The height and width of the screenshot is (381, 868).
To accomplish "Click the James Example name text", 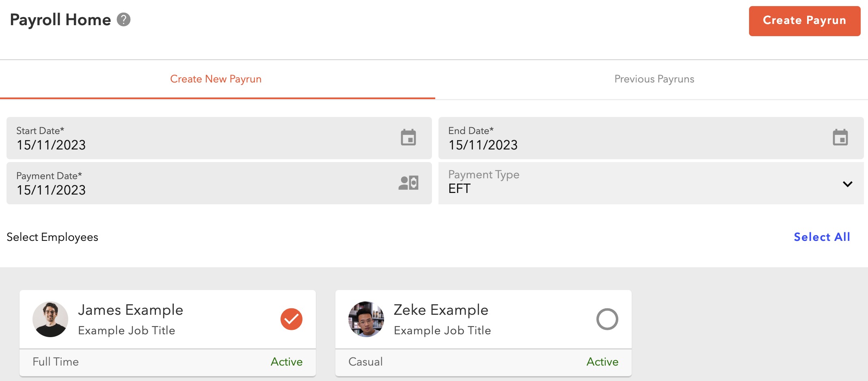I will [x=130, y=310].
